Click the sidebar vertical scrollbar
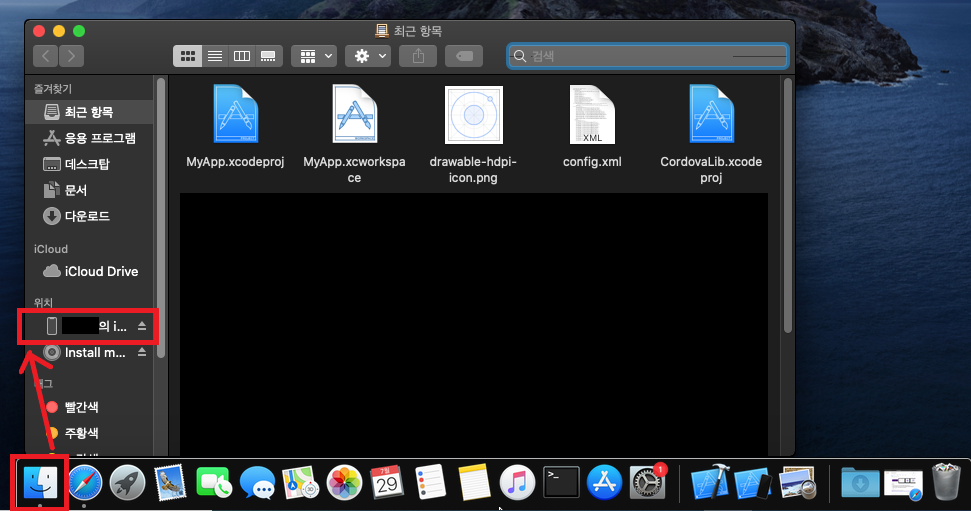This screenshot has width=971, height=511. pyautogui.click(x=161, y=218)
